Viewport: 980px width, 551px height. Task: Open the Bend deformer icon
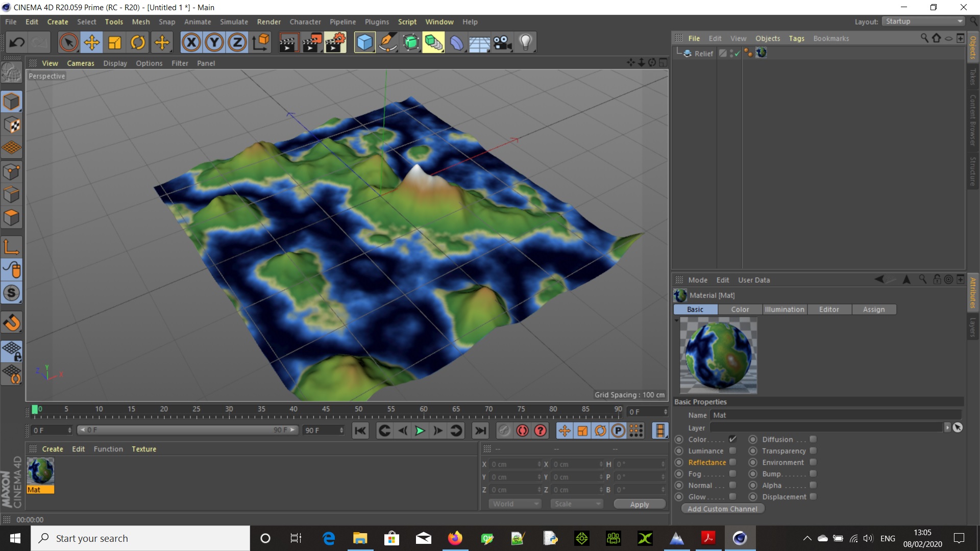pyautogui.click(x=457, y=42)
